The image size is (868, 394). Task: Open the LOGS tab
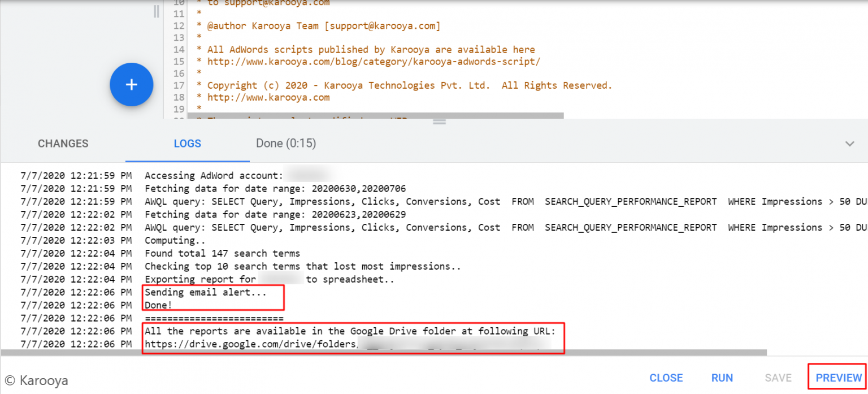[187, 144]
